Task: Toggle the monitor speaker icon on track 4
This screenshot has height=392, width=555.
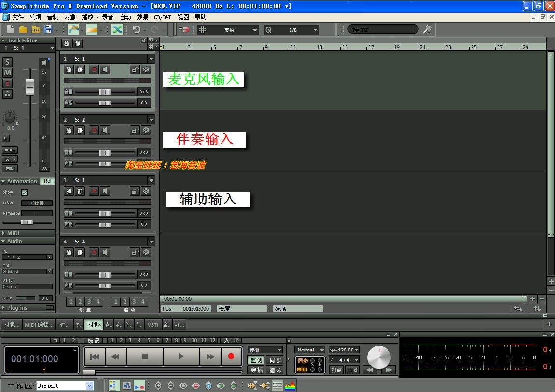Action: click(x=105, y=252)
